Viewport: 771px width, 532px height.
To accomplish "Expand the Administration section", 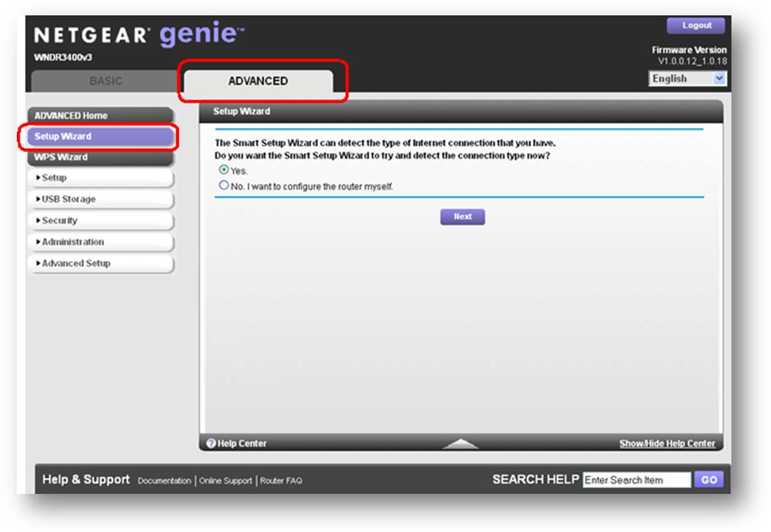I will point(100,242).
